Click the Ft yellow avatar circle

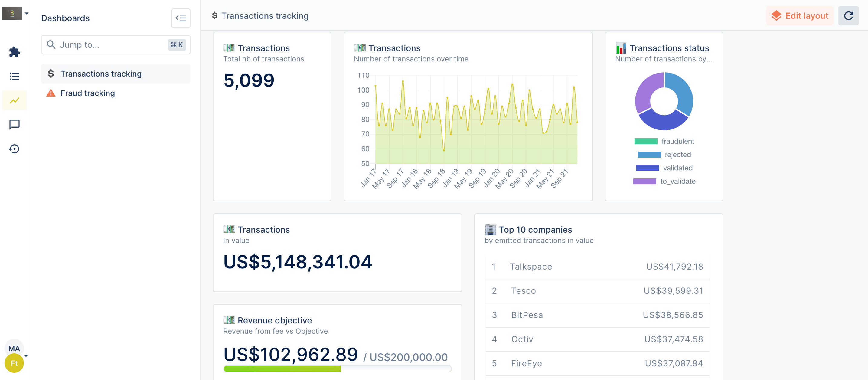pos(14,363)
